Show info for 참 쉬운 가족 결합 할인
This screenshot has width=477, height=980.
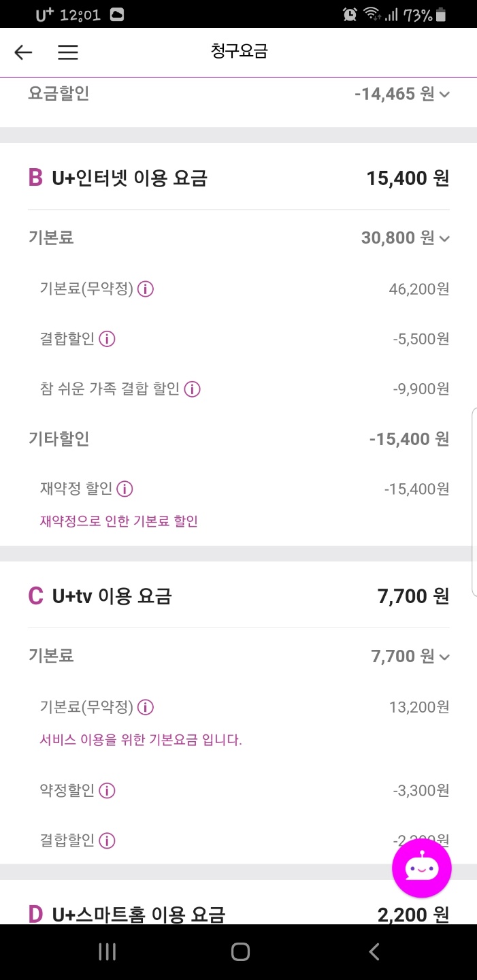(x=193, y=389)
